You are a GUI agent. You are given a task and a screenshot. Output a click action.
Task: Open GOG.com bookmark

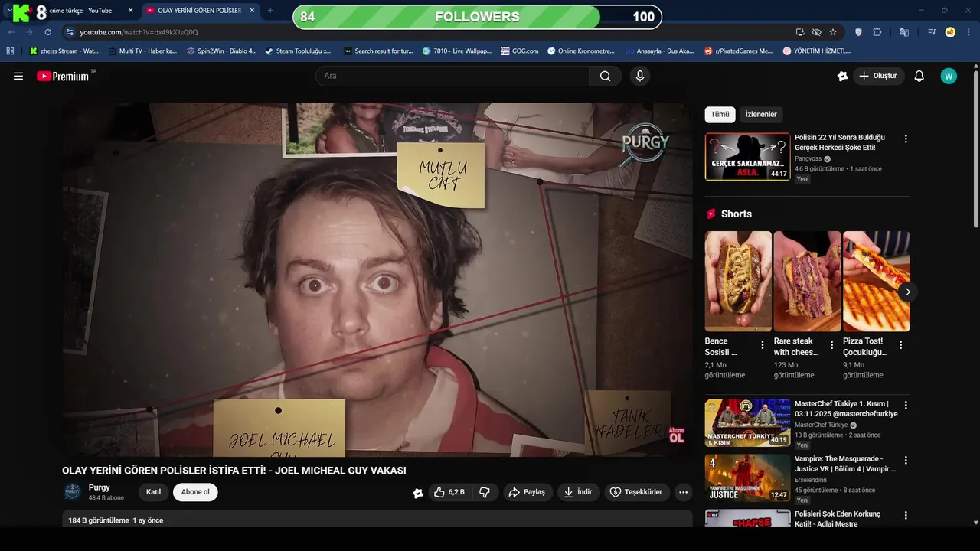point(520,51)
